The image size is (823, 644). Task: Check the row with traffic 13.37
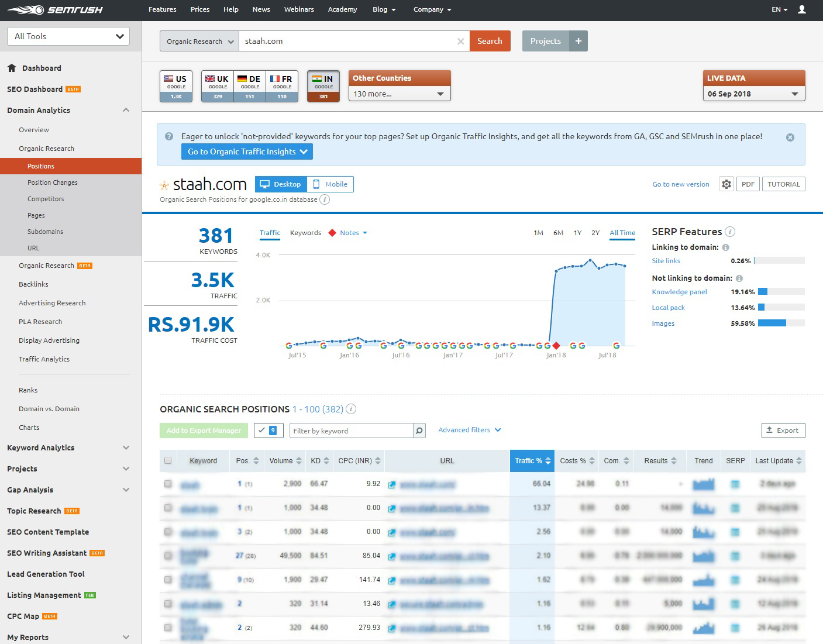pyautogui.click(x=168, y=508)
